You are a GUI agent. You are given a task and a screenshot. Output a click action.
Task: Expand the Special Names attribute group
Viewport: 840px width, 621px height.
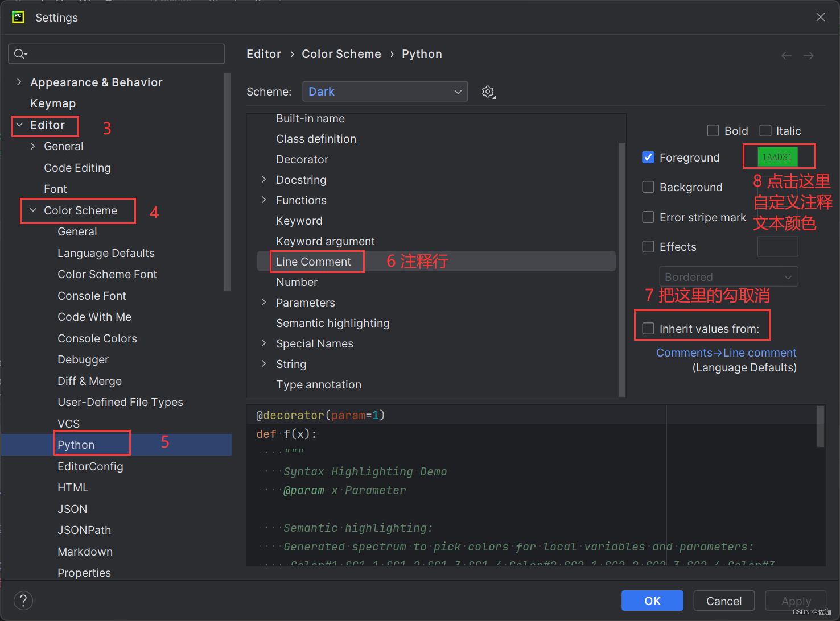tap(264, 343)
